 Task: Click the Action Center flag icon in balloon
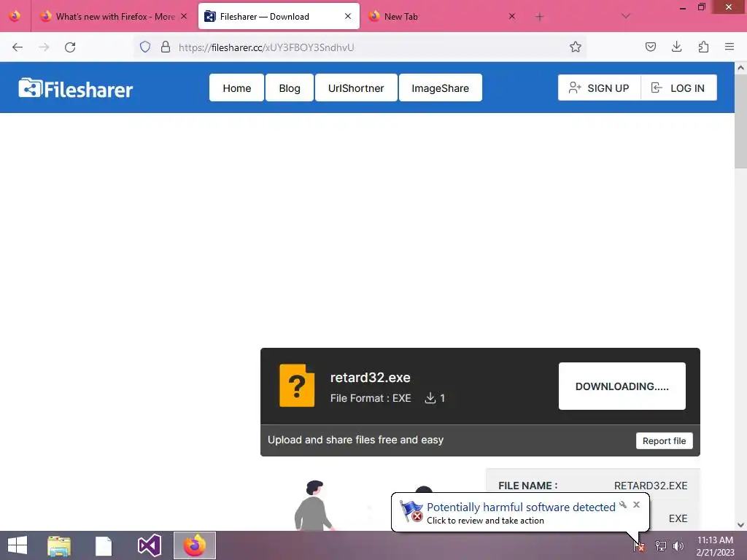point(411,511)
